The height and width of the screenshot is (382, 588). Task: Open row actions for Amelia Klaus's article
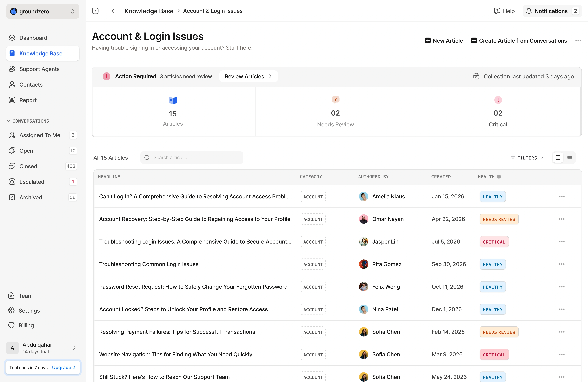561,196
